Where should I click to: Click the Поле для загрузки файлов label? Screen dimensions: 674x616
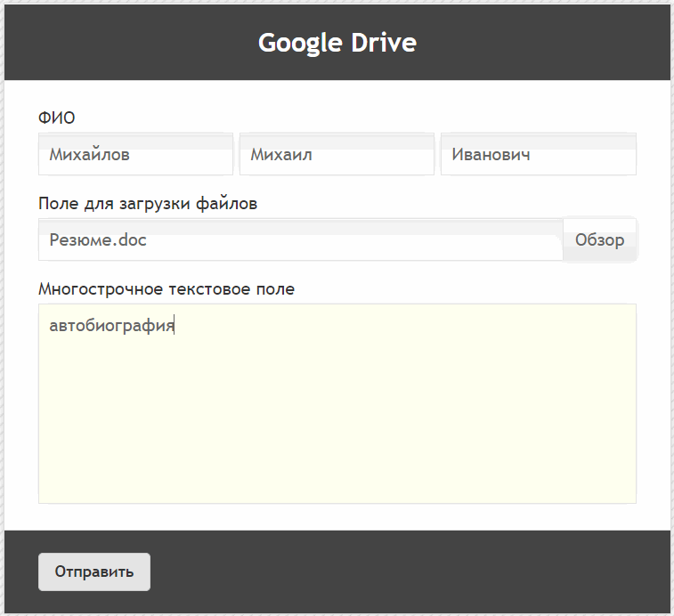tap(148, 203)
